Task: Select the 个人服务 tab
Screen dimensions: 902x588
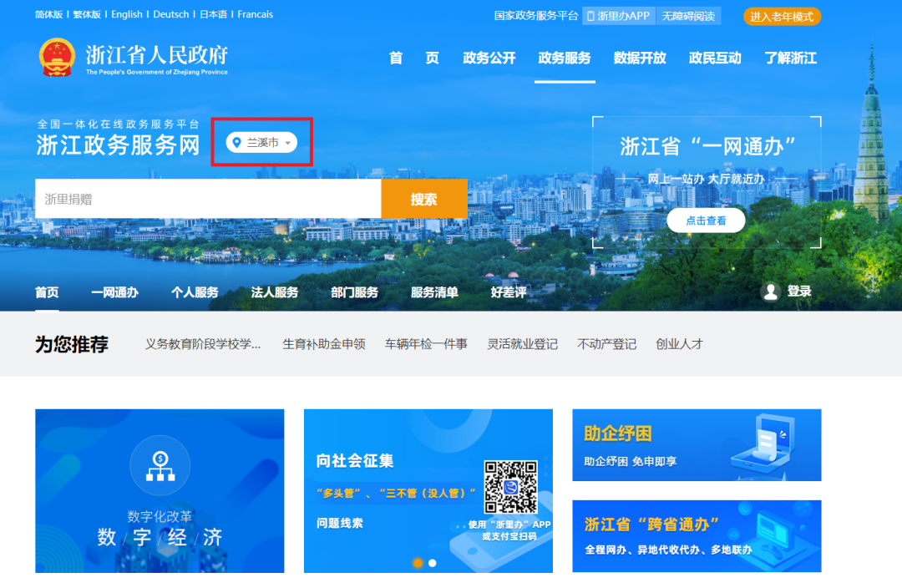Action: coord(195,292)
